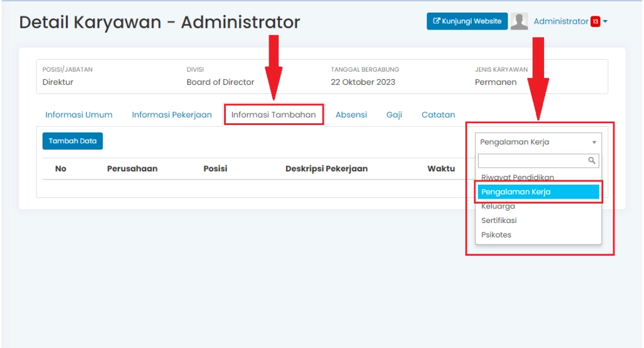Screen dimensions: 644x348
Task: Click the Administrator profile avatar icon
Action: click(519, 21)
